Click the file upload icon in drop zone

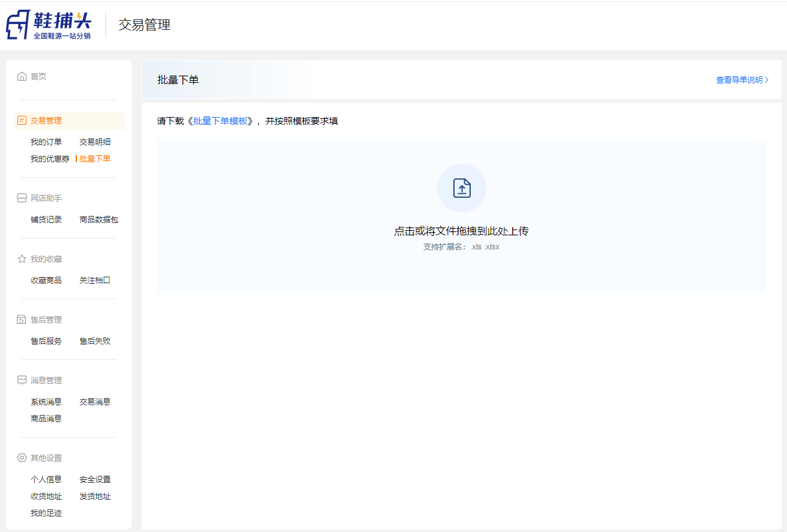(462, 188)
